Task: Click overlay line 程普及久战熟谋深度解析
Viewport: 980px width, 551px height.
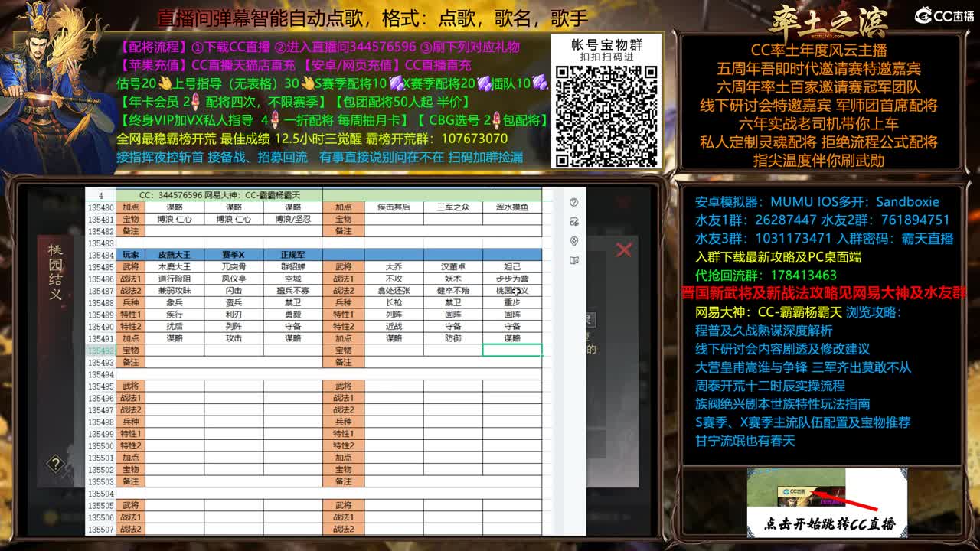Action: click(764, 331)
